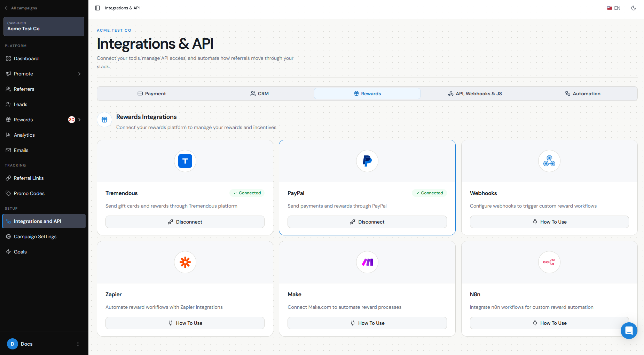Open Promo Codes page
This screenshot has width=644, height=355.
[x=44, y=193]
